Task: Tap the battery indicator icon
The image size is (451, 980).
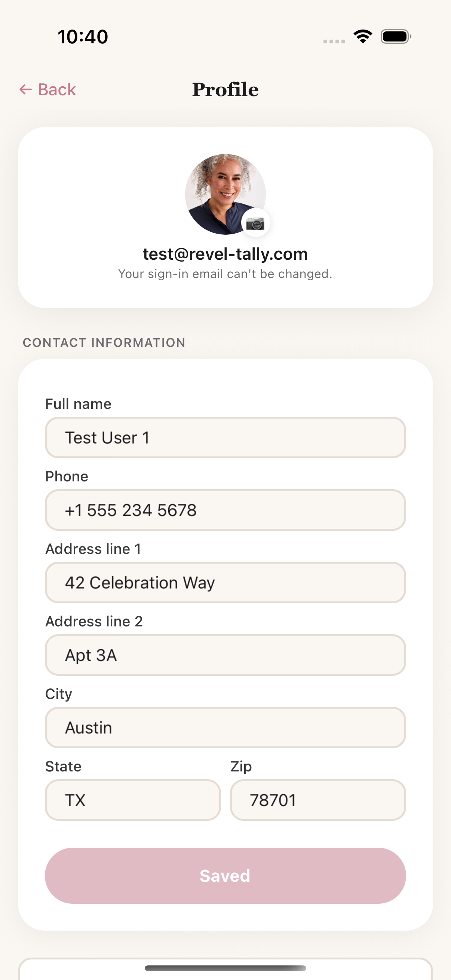Action: point(396,37)
